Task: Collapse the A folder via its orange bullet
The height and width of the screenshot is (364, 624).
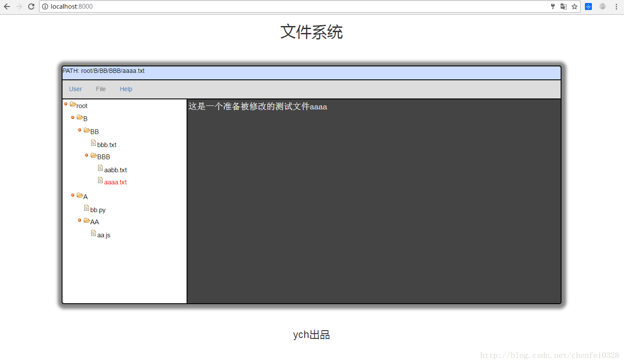Action: pos(73,195)
